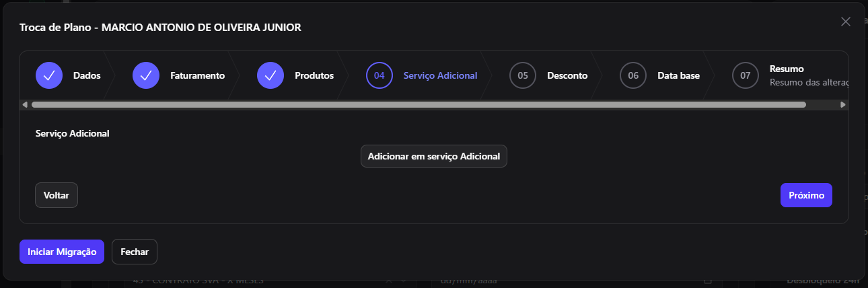Open the Resumo step label
868x288 pixels.
[787, 69]
